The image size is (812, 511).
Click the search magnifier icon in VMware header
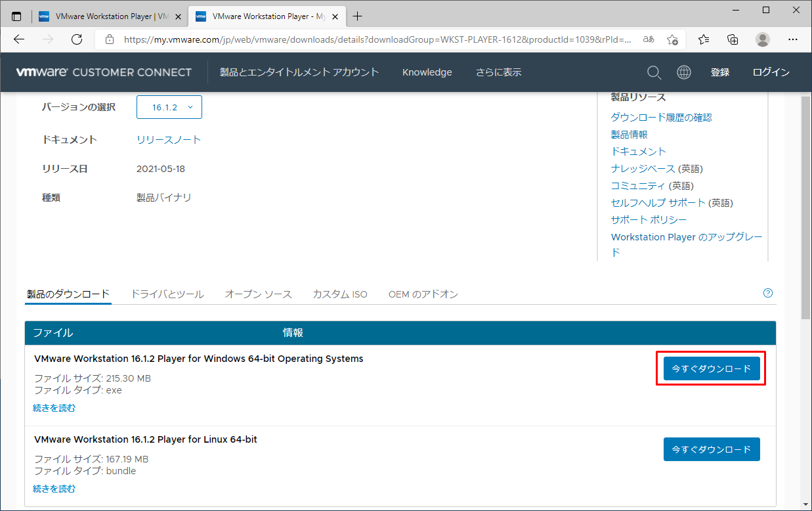(x=654, y=72)
